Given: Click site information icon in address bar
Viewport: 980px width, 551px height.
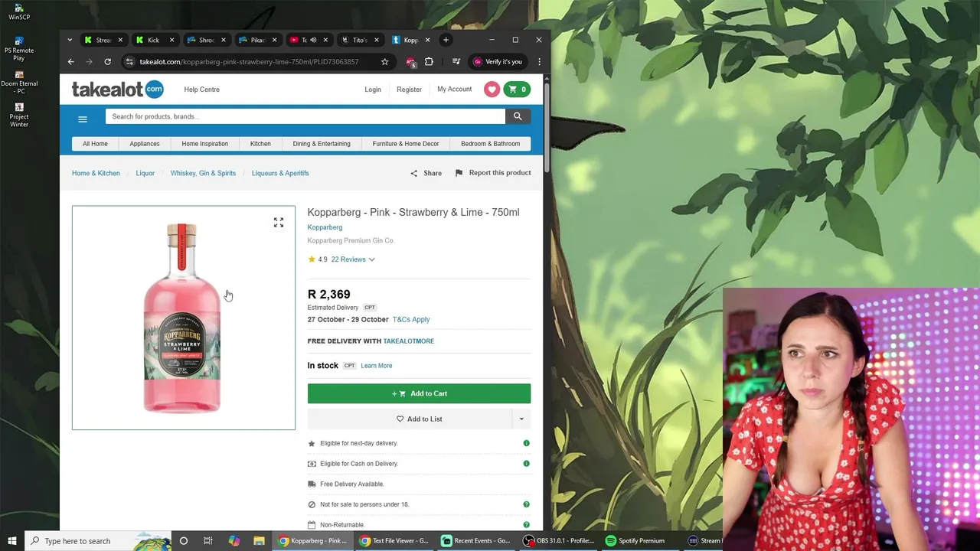Looking at the screenshot, I should (x=129, y=62).
